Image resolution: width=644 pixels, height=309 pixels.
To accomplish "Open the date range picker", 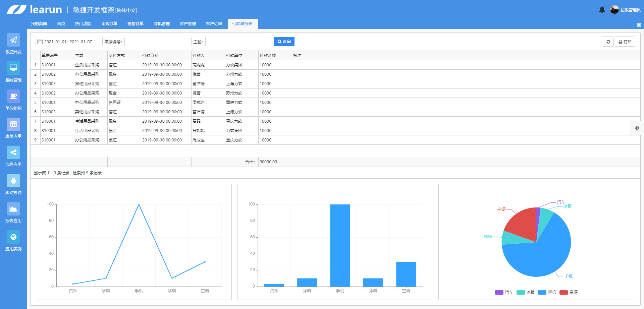I will (x=69, y=42).
